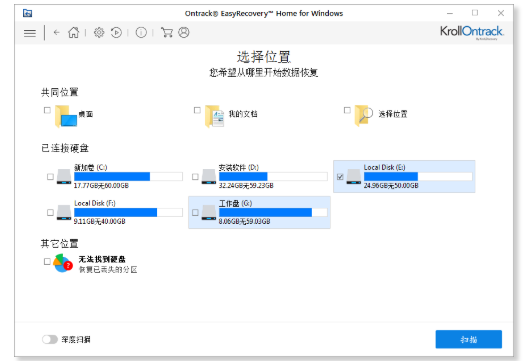Viewport: 527px width, 361px height.
Task: Click the 恢复已丢失的分区 description
Action: 108,270
